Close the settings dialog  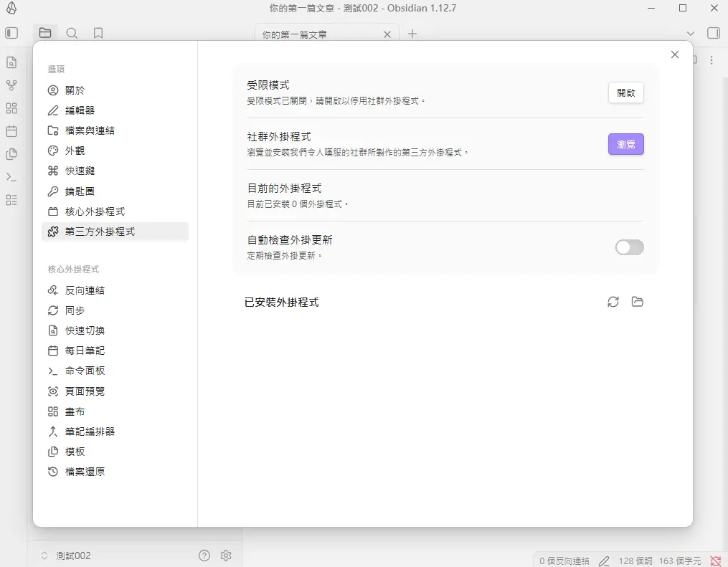[x=674, y=54]
